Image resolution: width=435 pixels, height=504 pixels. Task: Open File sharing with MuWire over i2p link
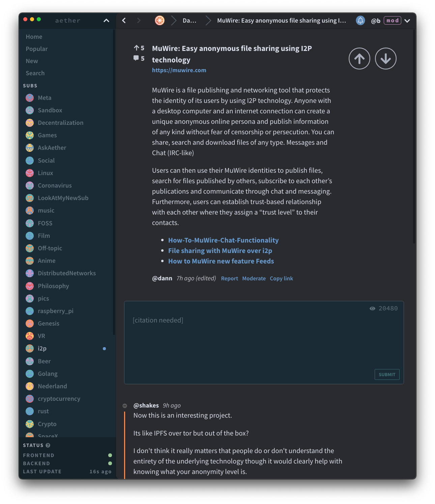[220, 251]
